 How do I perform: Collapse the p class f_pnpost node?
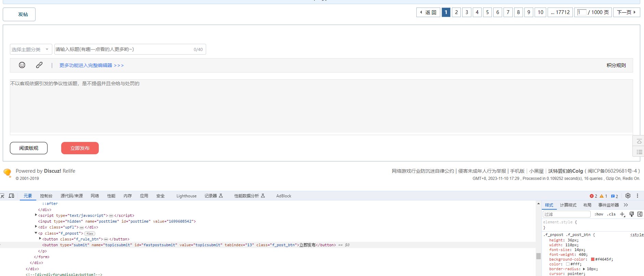point(36,233)
